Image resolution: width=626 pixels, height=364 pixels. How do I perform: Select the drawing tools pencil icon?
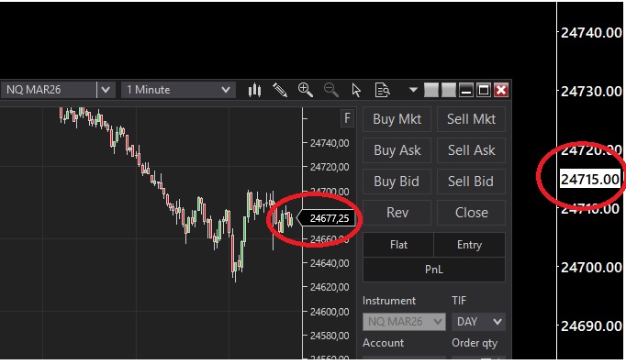(280, 90)
